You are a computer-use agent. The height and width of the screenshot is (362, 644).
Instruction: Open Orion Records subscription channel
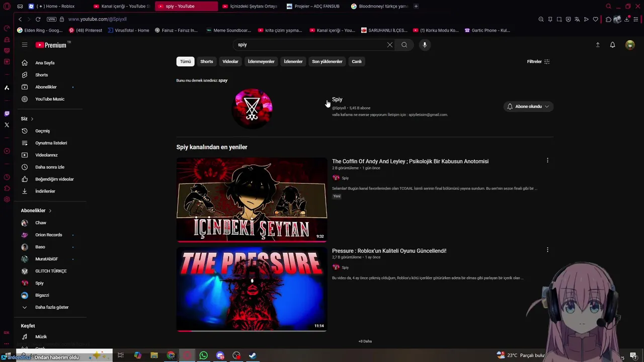(x=47, y=235)
